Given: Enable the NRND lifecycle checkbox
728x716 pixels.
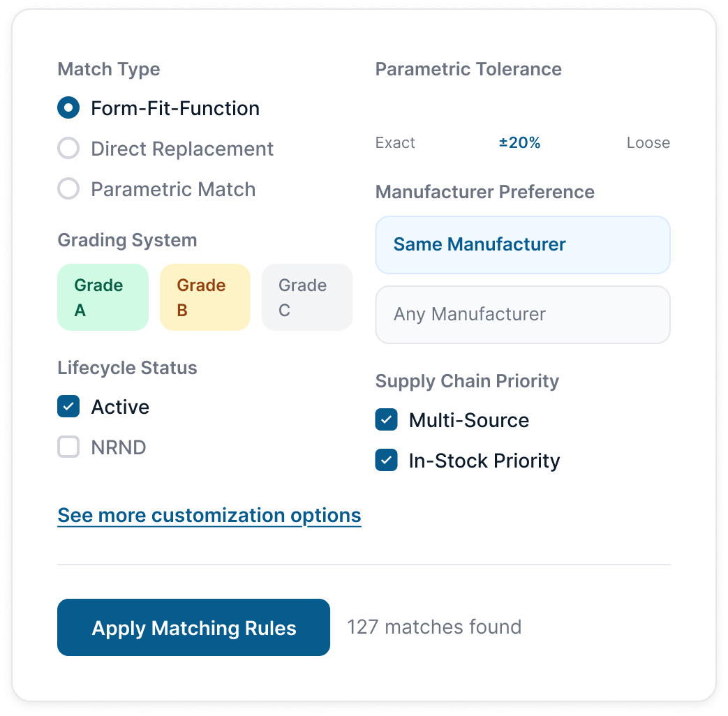Looking at the screenshot, I should [68, 447].
